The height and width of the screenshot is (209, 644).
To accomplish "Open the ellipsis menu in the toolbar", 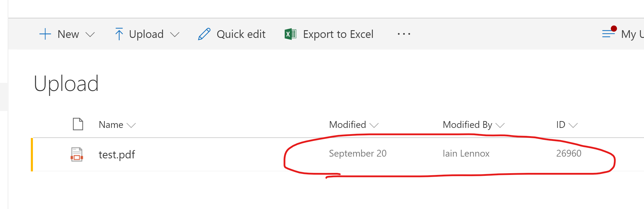I will pos(403,34).
